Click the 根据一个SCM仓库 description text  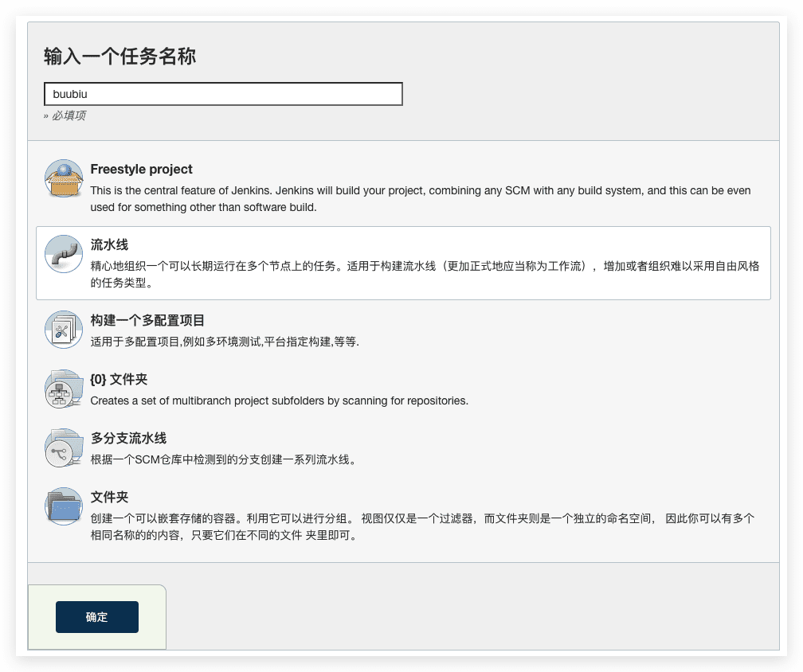(x=223, y=460)
